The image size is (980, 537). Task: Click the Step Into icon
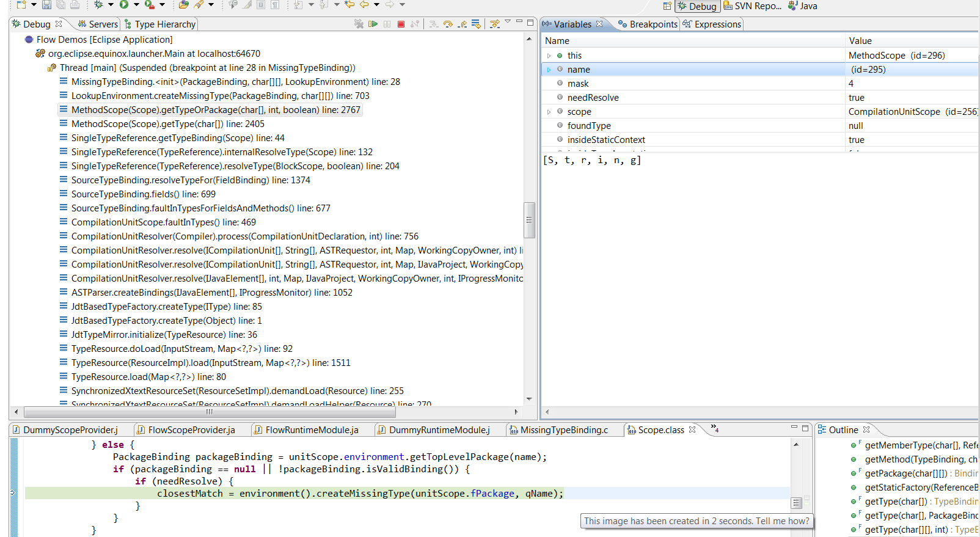433,24
